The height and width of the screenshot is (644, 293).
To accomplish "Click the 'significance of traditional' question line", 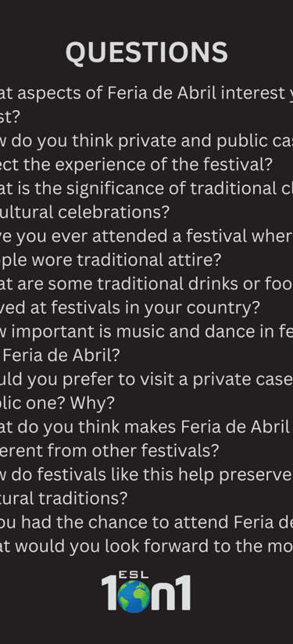I will (x=147, y=188).
